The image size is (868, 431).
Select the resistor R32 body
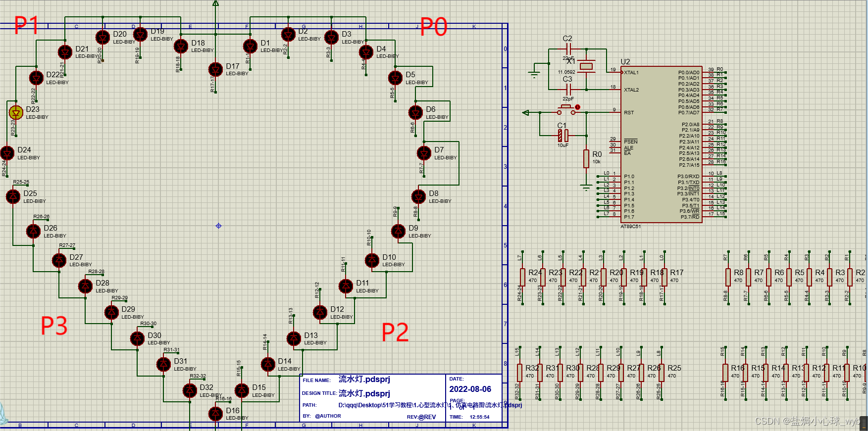click(x=519, y=373)
